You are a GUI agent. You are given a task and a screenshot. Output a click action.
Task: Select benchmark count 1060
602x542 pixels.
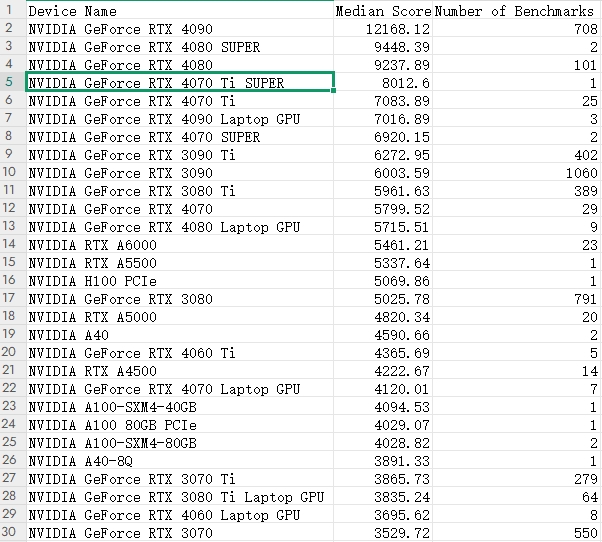point(516,172)
